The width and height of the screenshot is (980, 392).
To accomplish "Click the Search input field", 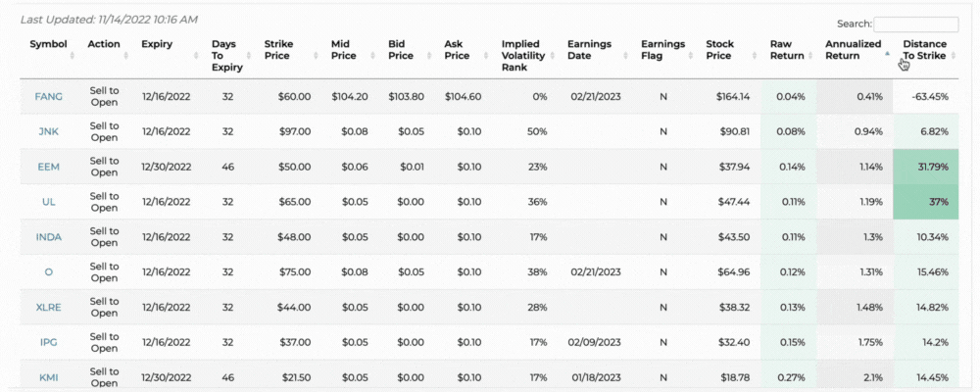I will 915,24.
